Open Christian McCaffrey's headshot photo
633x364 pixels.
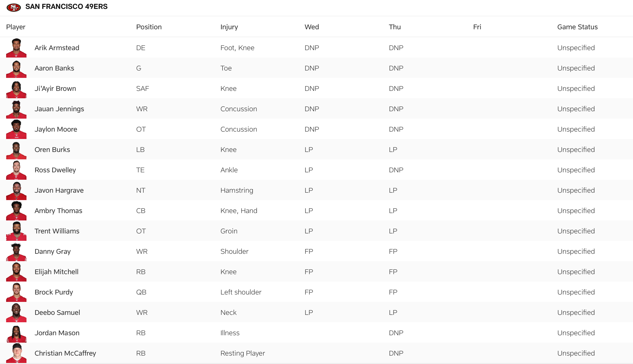coord(16,353)
